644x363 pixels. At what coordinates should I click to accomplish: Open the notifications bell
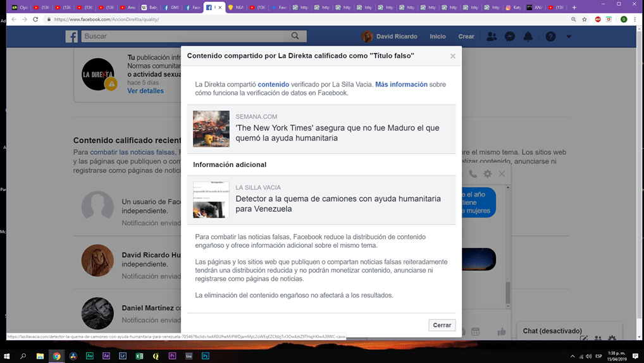(x=528, y=37)
